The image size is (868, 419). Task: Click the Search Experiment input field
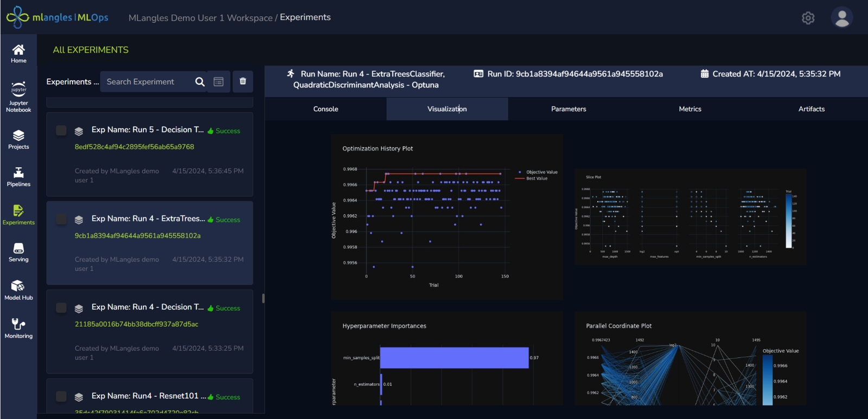click(x=146, y=82)
